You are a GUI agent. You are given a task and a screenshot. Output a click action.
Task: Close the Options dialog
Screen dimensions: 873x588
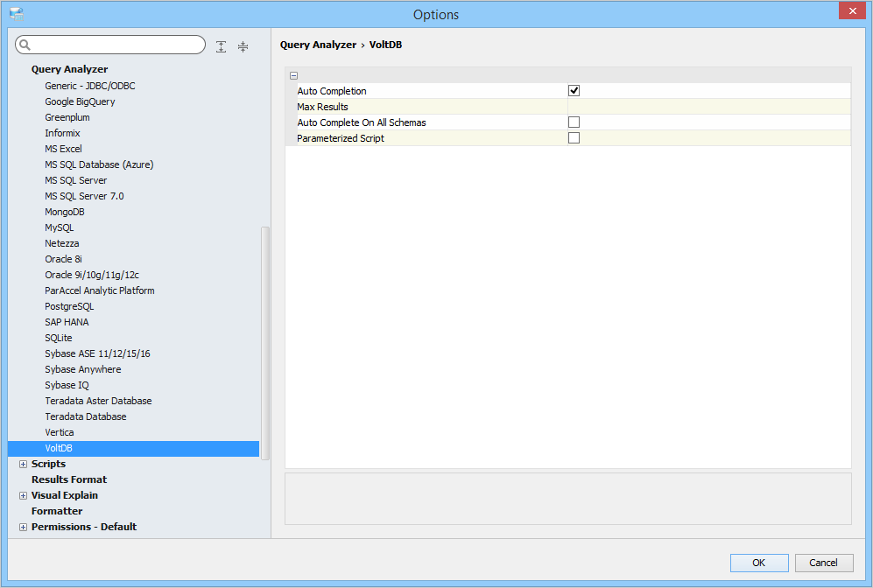pos(852,11)
